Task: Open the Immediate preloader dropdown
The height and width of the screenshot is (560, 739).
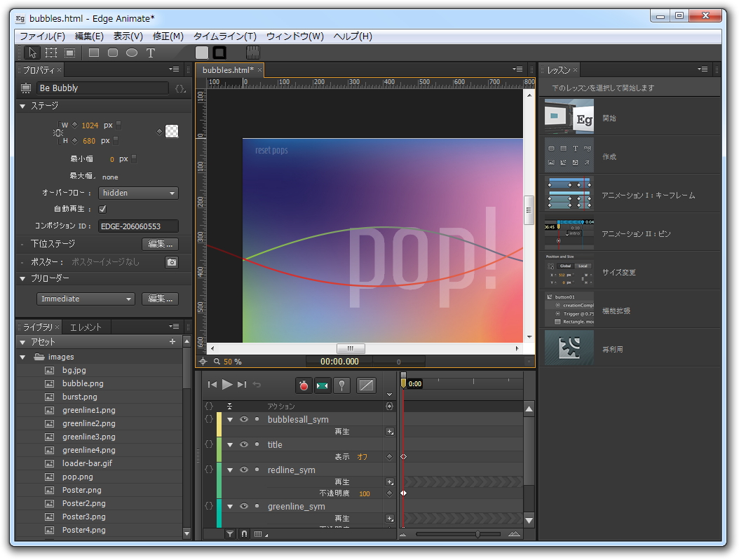Action: [x=85, y=299]
